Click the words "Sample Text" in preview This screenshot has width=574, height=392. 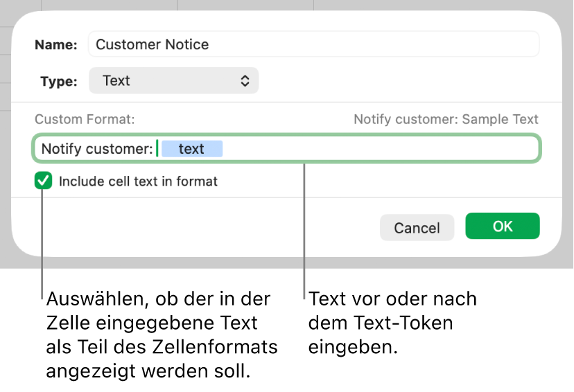click(500, 119)
